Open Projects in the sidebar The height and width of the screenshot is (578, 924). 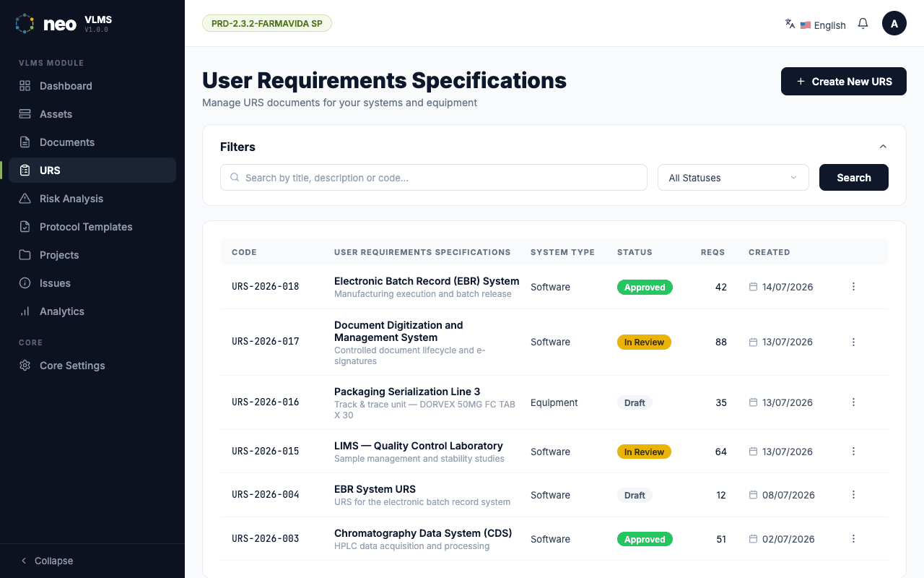pos(92,255)
